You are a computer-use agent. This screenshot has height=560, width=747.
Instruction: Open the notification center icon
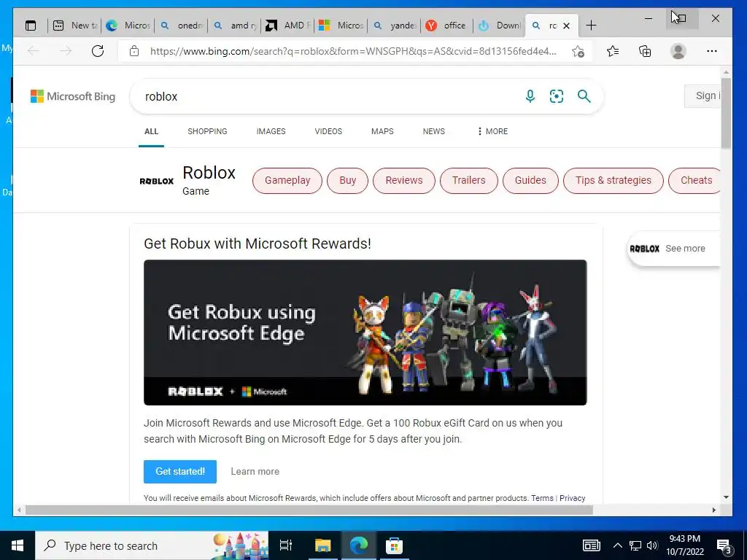click(x=724, y=545)
